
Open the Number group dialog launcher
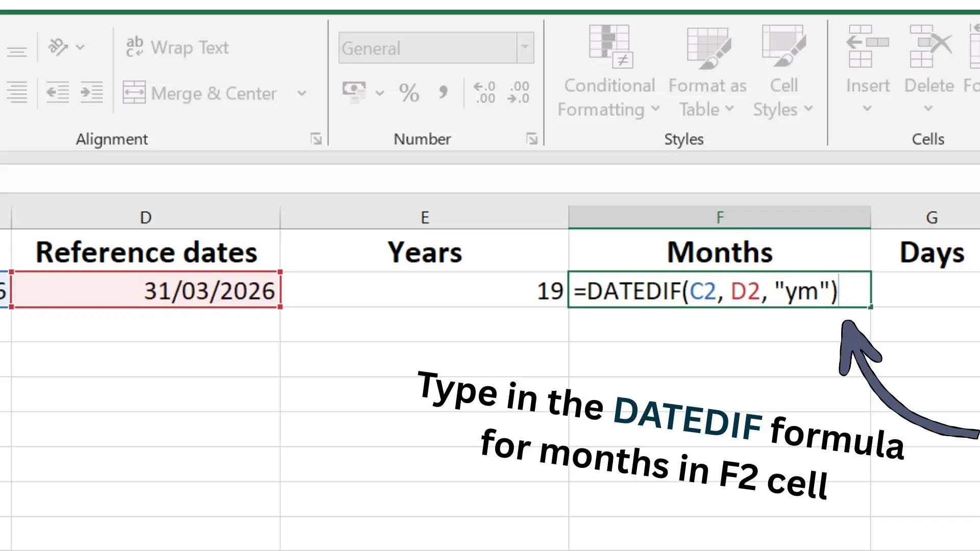coord(531,138)
